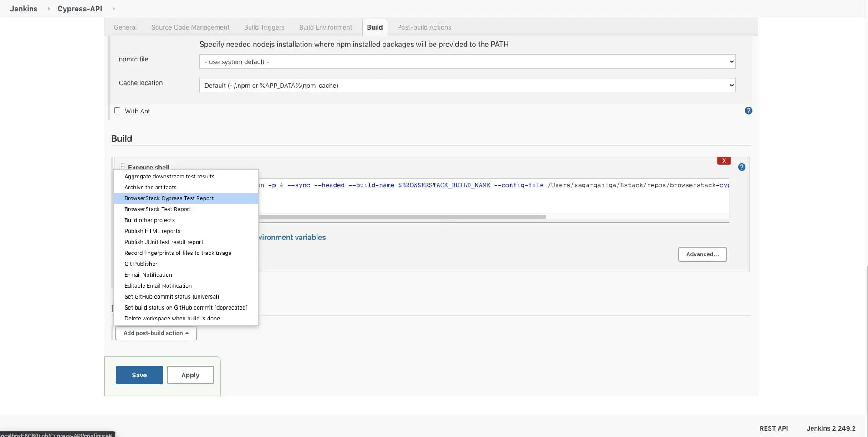
Task: Switch to the Post-build Actions tab
Action: click(424, 27)
